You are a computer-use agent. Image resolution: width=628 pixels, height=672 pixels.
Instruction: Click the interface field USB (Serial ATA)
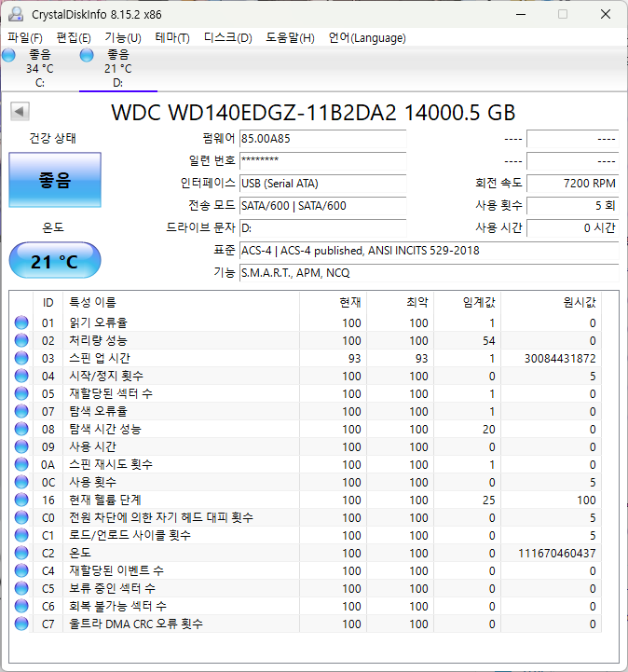[x=322, y=184]
